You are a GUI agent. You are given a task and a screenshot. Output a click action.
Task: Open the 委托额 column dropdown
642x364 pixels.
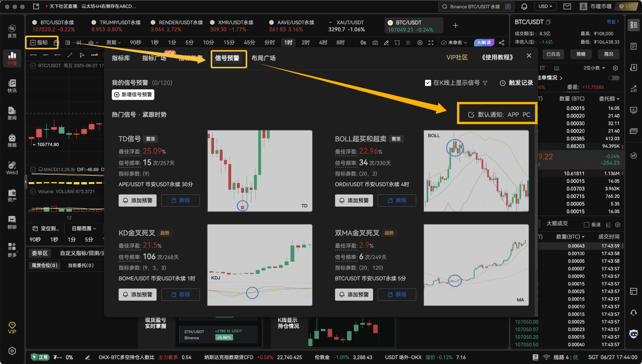pos(609,99)
